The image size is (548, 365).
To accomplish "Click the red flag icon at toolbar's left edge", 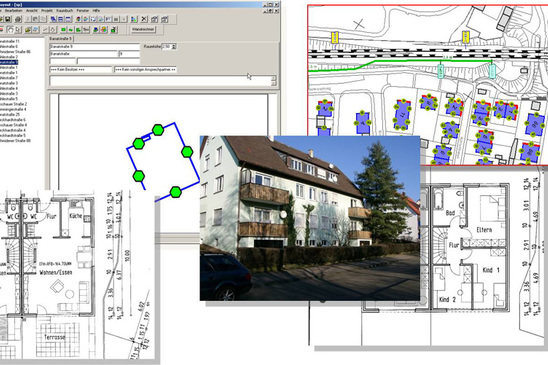I will coord(1,30).
